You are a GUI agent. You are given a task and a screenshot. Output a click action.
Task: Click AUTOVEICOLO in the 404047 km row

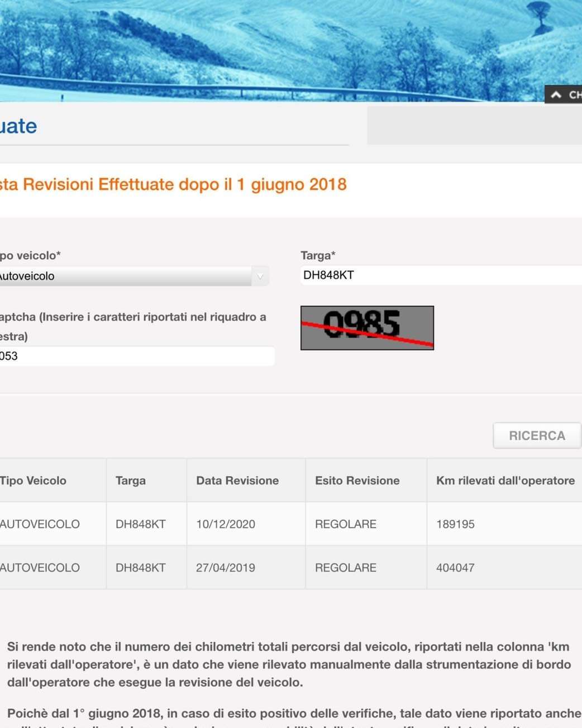pyautogui.click(x=40, y=568)
